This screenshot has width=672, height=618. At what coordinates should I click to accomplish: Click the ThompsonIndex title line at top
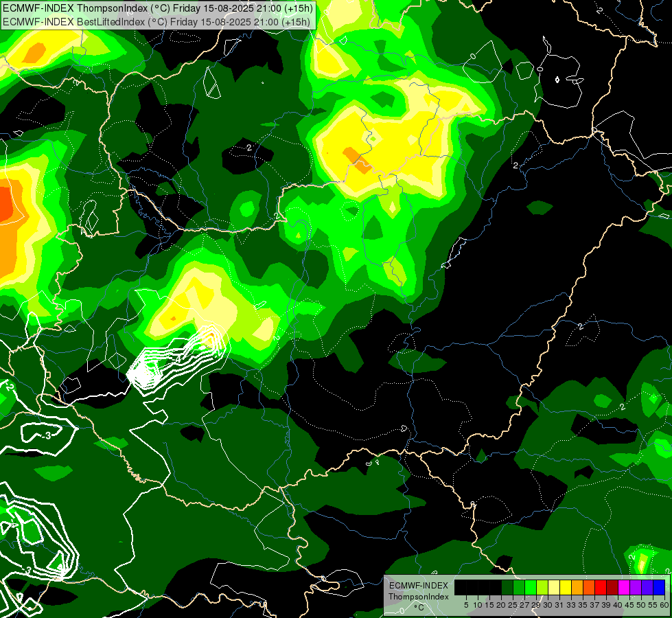pyautogui.click(x=158, y=8)
